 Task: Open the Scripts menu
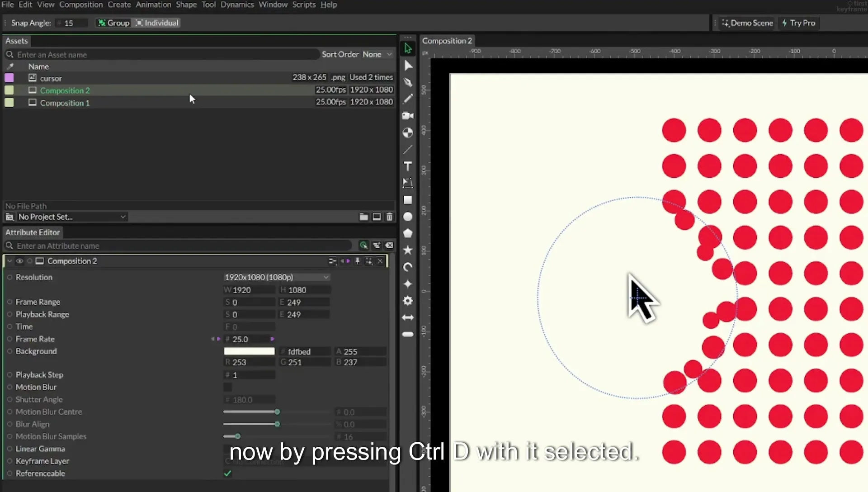coord(304,5)
